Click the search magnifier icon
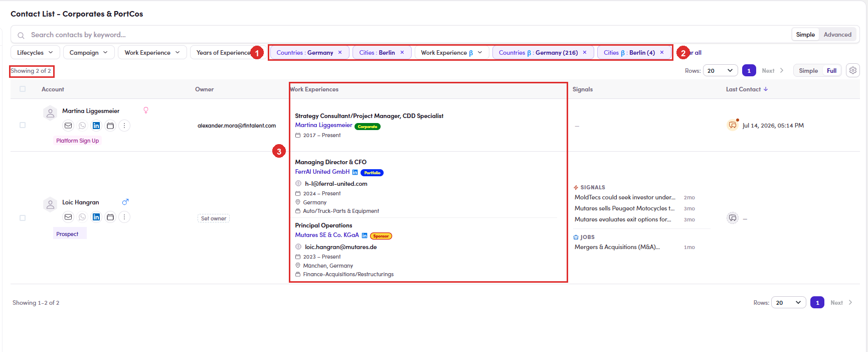The height and width of the screenshot is (352, 868). tap(21, 35)
